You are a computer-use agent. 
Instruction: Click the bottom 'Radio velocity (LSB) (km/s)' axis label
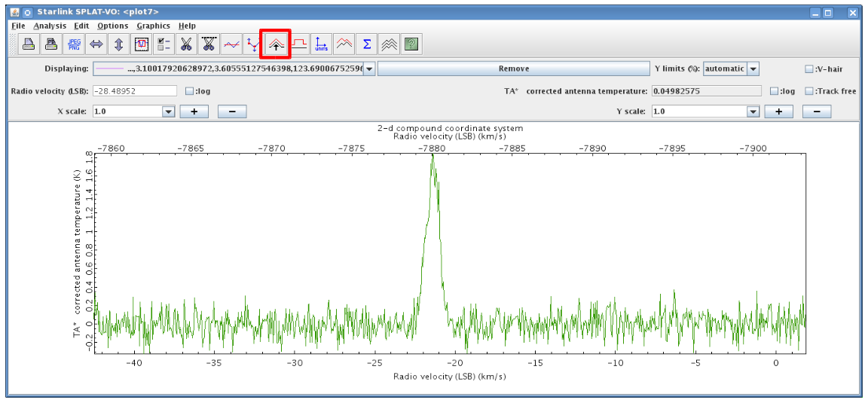450,377
